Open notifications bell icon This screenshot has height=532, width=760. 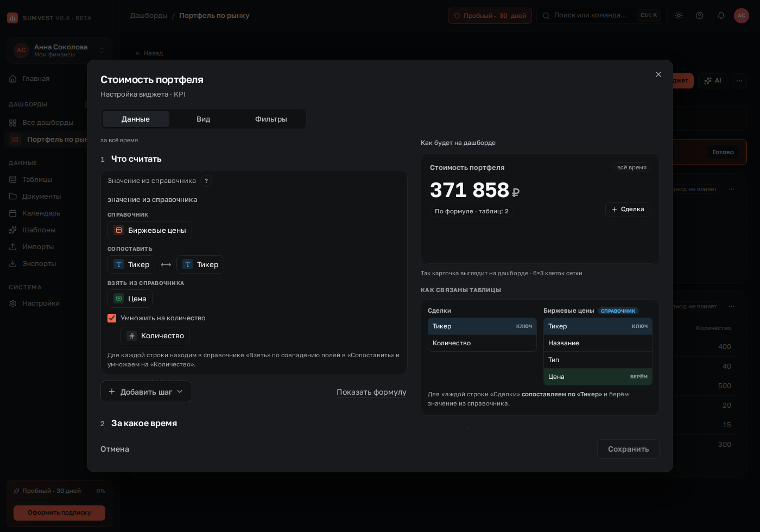721,16
